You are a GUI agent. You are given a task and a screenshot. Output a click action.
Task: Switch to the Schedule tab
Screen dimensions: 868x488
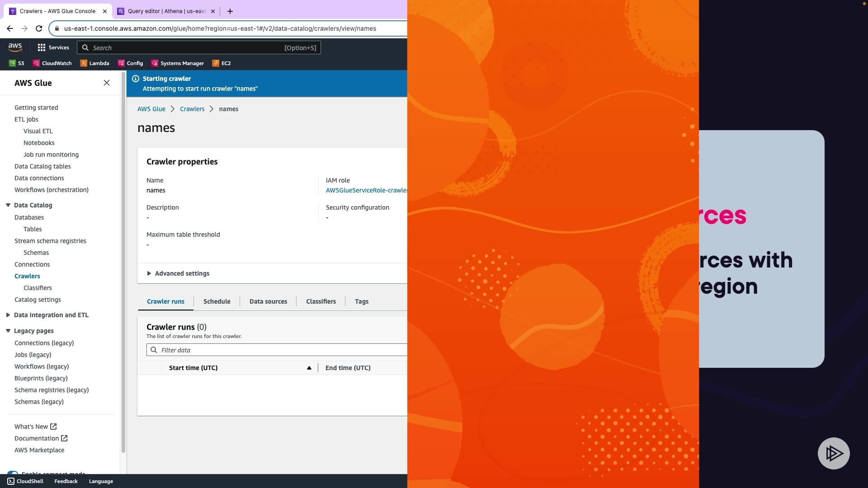(x=217, y=301)
